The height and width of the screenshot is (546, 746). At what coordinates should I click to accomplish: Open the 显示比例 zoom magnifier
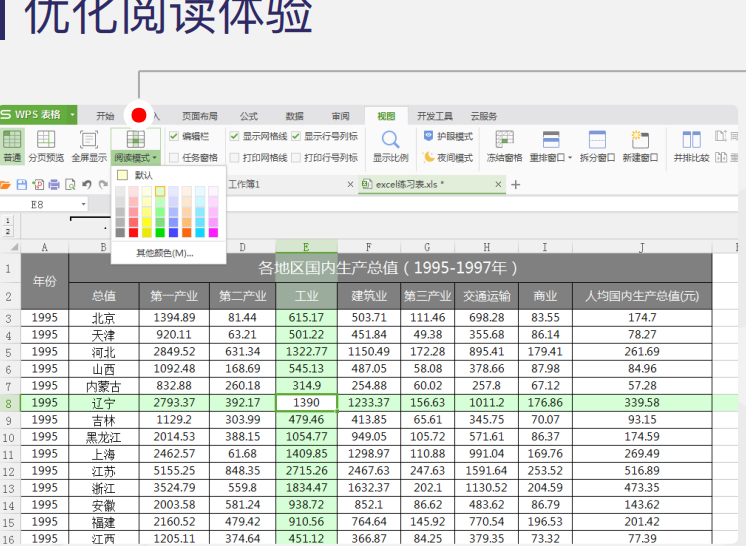(x=390, y=139)
